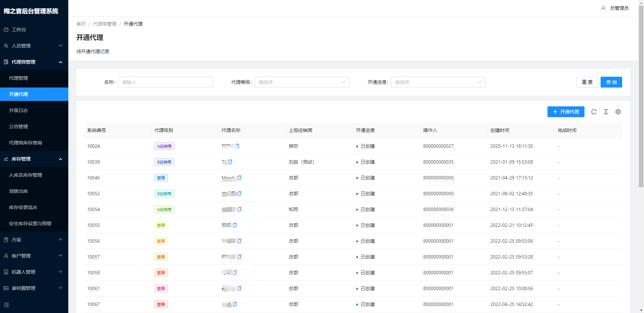Click the A经销商 tag in row 10024
Image resolution: width=644 pixels, height=313 pixels.
pyautogui.click(x=164, y=146)
